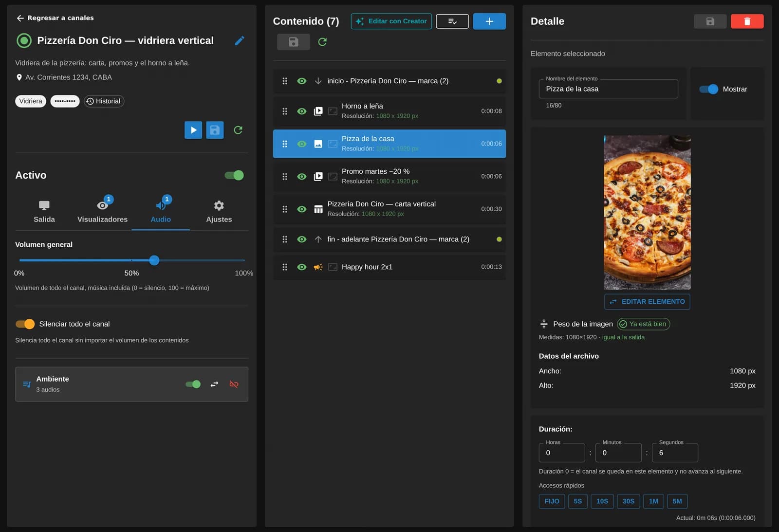Click the swap icon in Ambiente row

[214, 384]
